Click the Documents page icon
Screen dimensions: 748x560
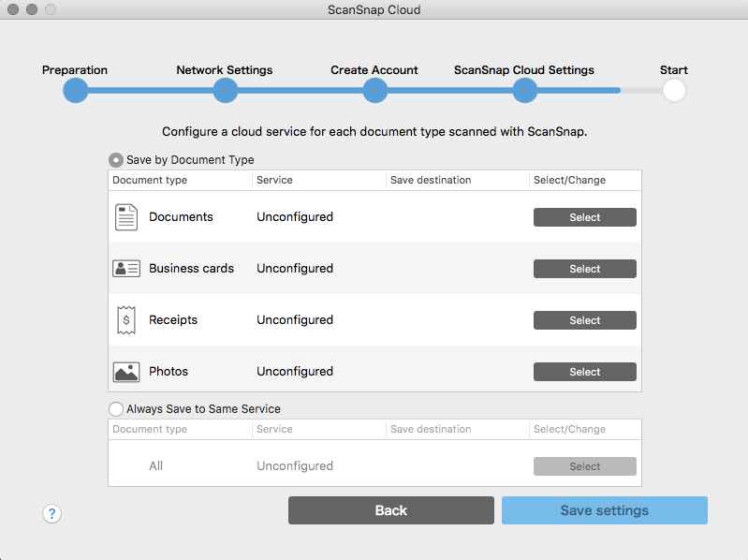click(126, 217)
